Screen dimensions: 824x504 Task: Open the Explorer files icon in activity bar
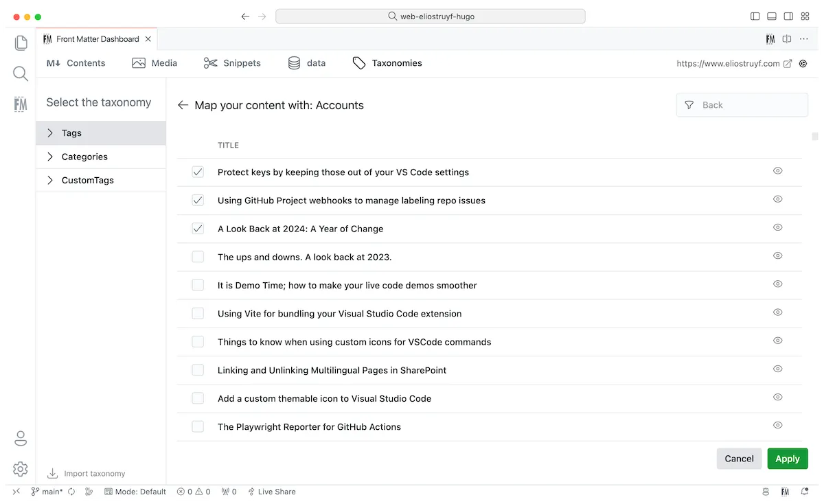coord(21,43)
